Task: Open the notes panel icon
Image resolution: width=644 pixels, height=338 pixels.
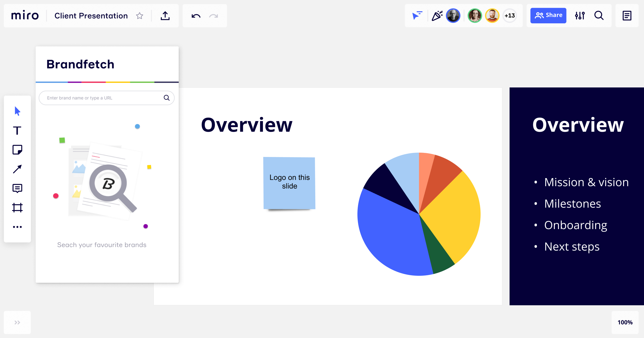Action: point(627,16)
